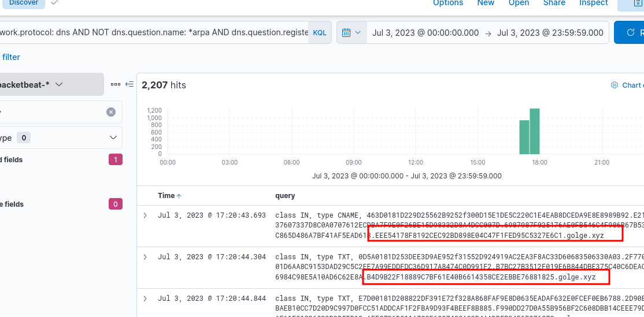Click the tallest green histogram bar
Image resolution: width=644 pixels, height=317 pixels.
(x=535, y=132)
